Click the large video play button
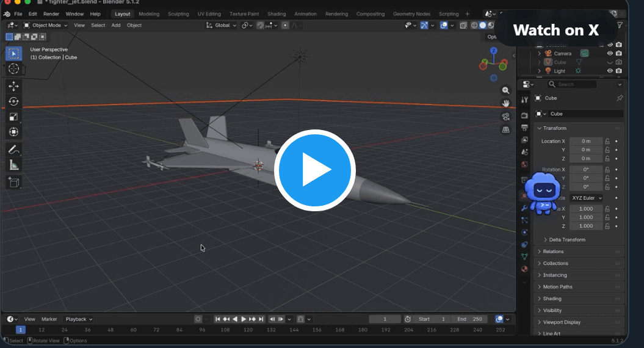The width and height of the screenshot is (644, 348). click(315, 170)
